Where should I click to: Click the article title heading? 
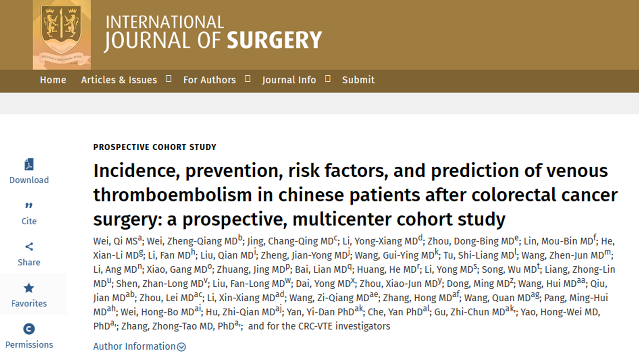click(350, 194)
